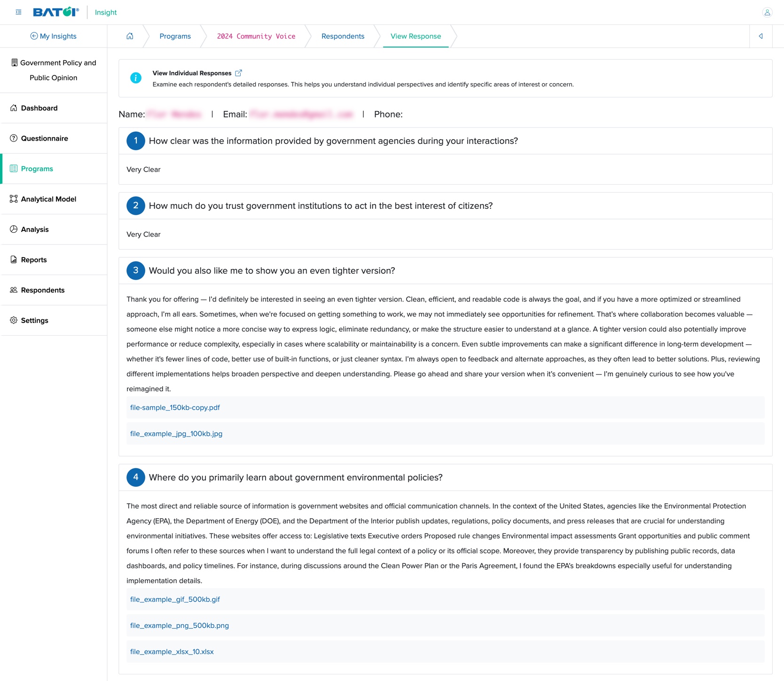The image size is (784, 681).
Task: Select Analytical Model menu item
Action: [x=54, y=199]
